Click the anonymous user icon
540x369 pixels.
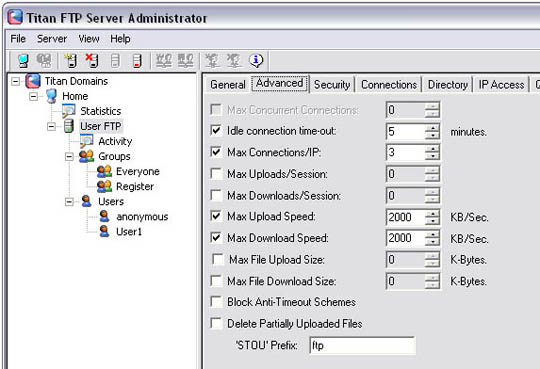coord(104,216)
